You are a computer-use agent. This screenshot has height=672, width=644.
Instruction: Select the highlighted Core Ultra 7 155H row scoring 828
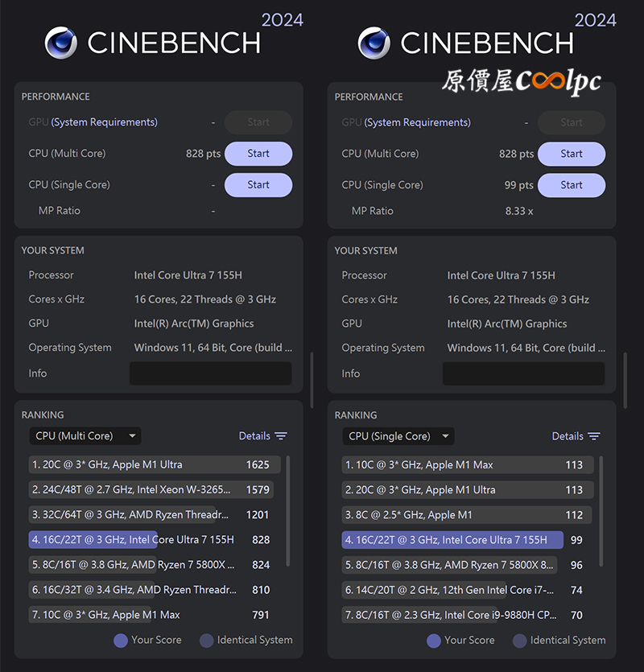click(x=150, y=539)
